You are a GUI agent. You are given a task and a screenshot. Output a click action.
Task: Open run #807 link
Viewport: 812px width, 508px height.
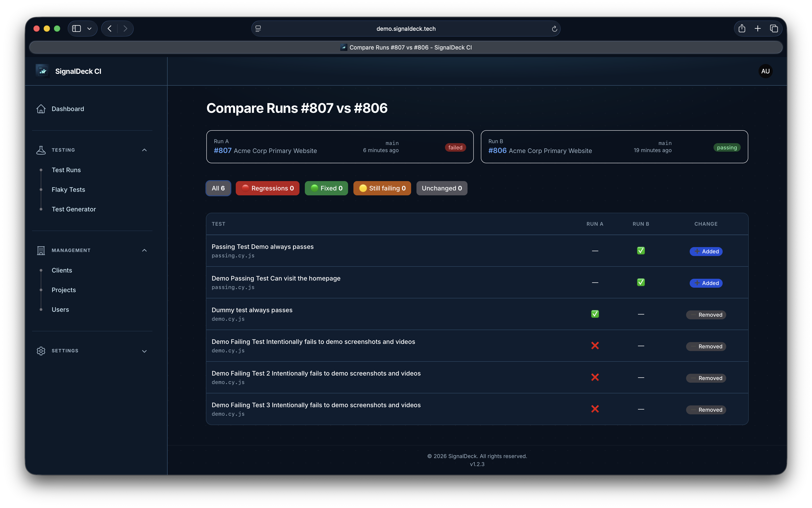point(223,151)
